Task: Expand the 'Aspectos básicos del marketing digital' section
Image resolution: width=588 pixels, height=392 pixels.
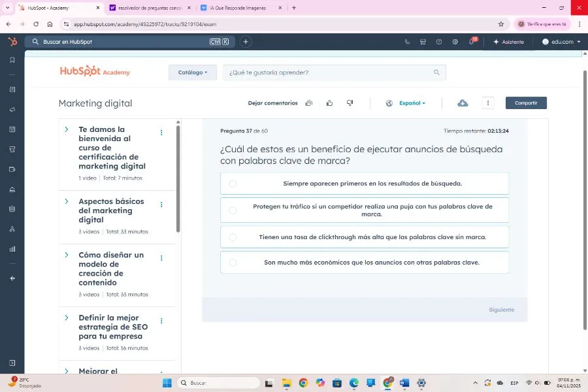Action: click(66, 201)
